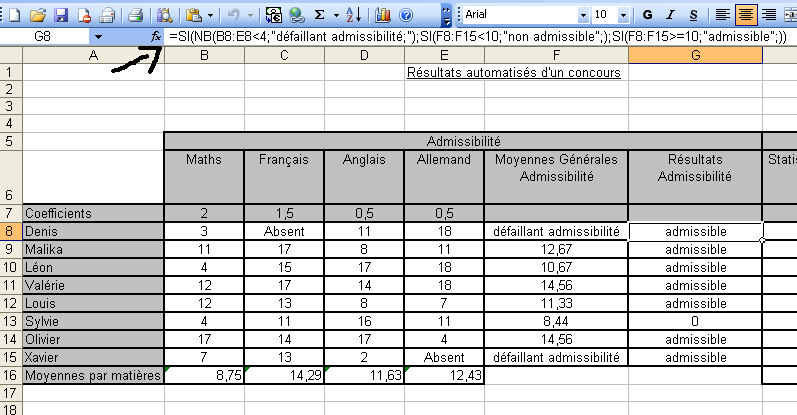The width and height of the screenshot is (797, 415).
Task: Select highlighted column G header
Action: [x=695, y=55]
